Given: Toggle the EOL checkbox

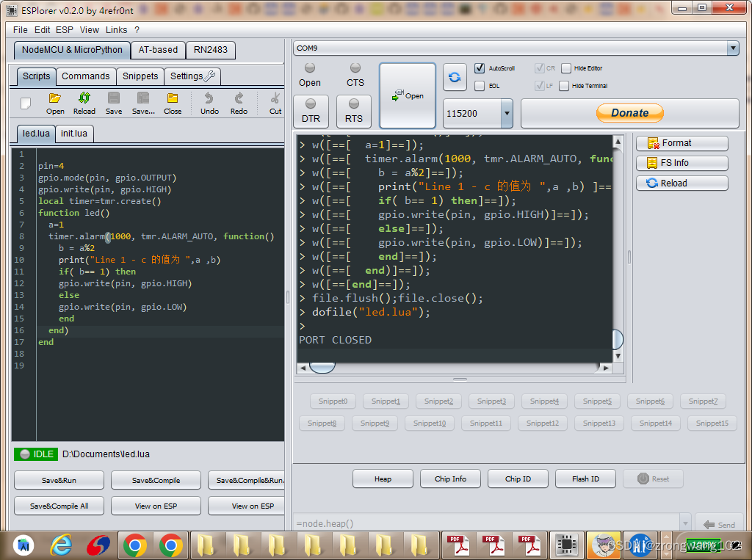Looking at the screenshot, I should 480,86.
